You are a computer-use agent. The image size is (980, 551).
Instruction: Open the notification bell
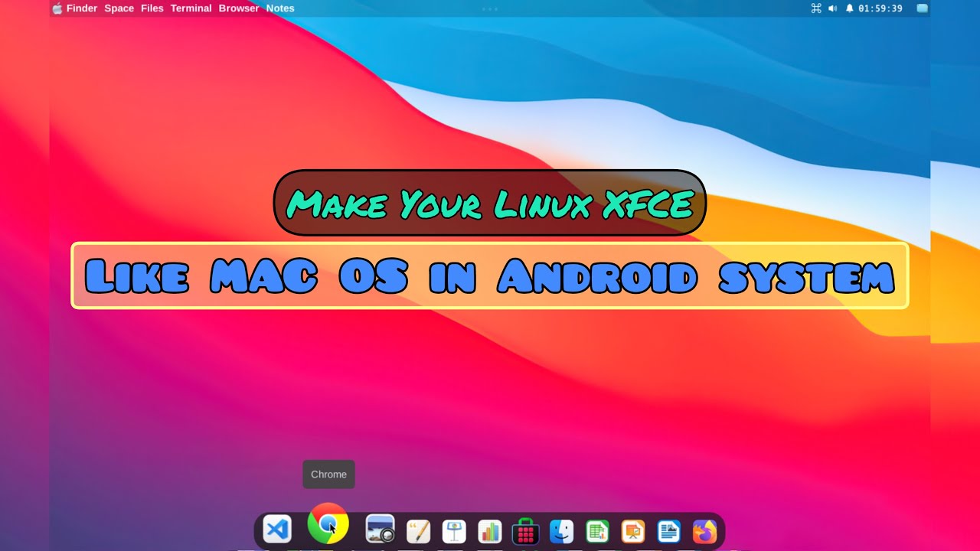coord(850,8)
